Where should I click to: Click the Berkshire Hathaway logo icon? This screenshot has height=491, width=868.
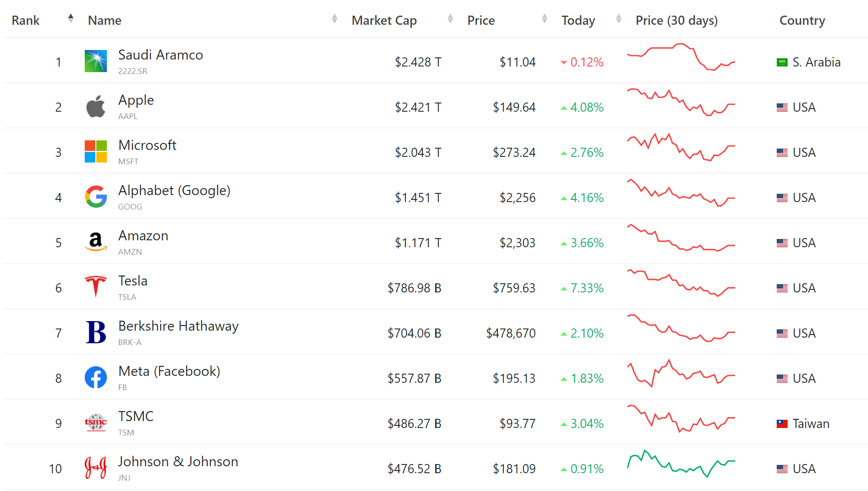click(96, 332)
